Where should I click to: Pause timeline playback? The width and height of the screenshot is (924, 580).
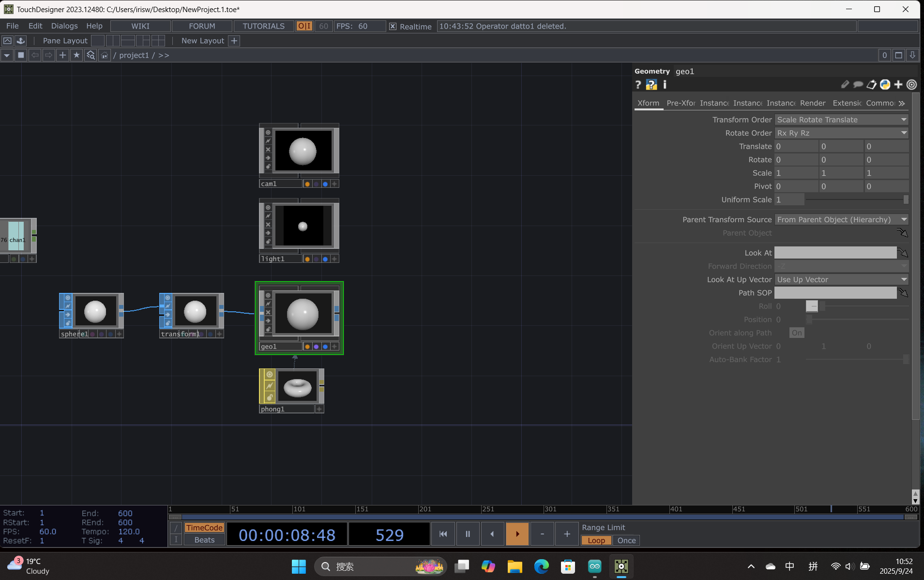click(468, 534)
